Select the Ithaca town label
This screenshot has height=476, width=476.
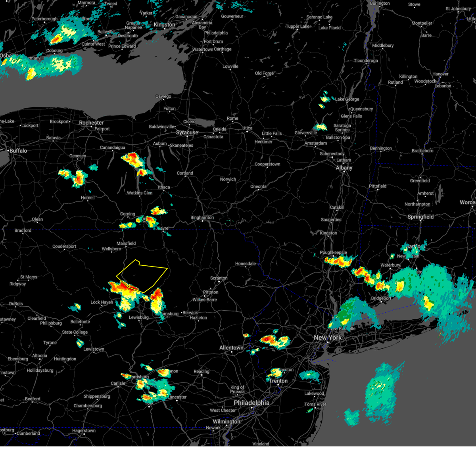[164, 187]
